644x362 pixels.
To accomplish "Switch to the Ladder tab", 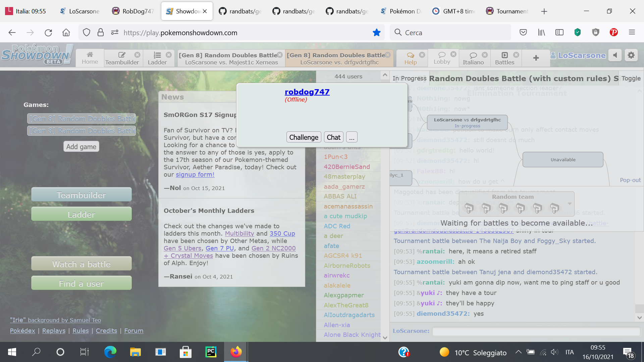I will coord(157,58).
